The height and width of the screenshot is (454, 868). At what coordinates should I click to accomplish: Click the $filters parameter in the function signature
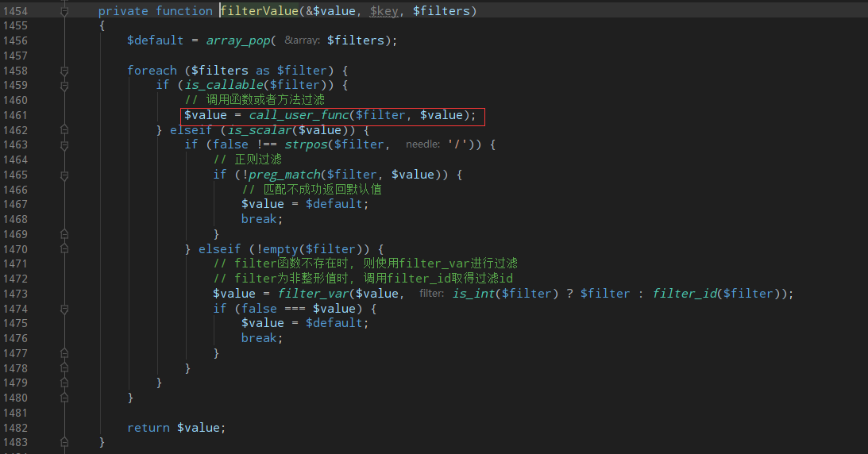coord(442,11)
